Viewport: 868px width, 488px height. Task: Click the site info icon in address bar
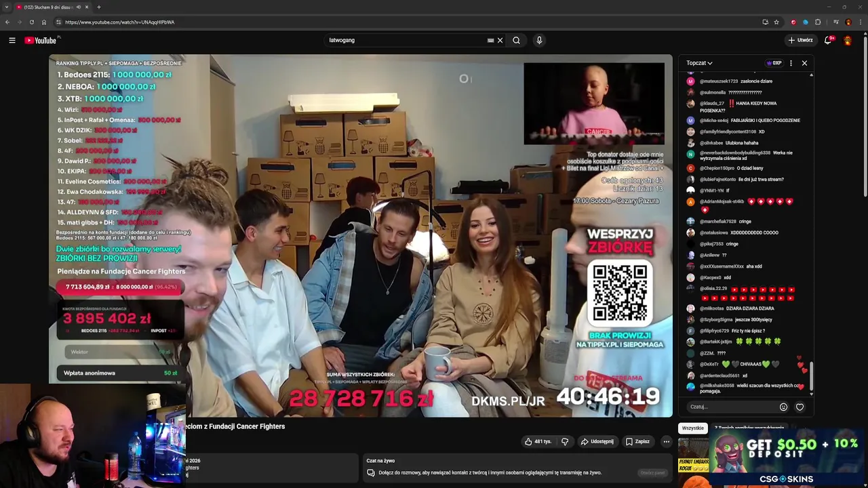[x=58, y=22]
